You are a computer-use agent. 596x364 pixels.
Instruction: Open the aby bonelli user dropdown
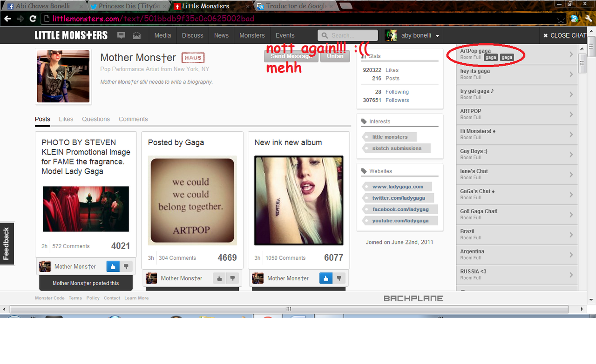point(437,36)
